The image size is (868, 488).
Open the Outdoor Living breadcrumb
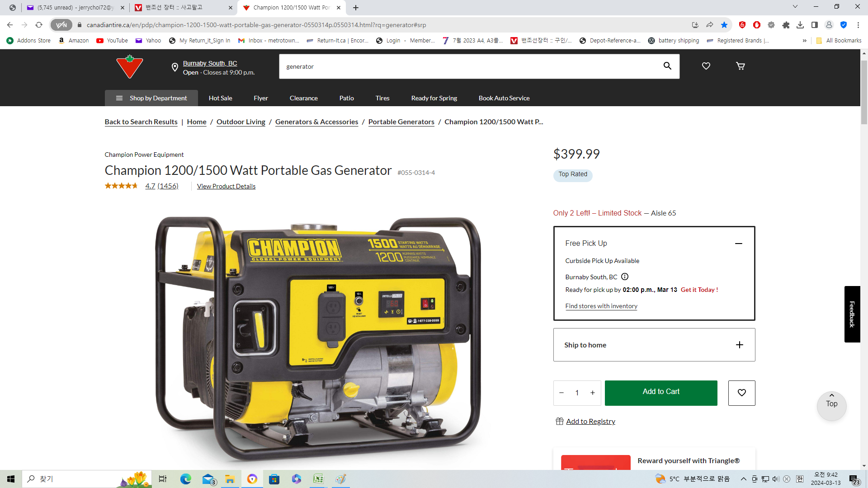pyautogui.click(x=241, y=122)
